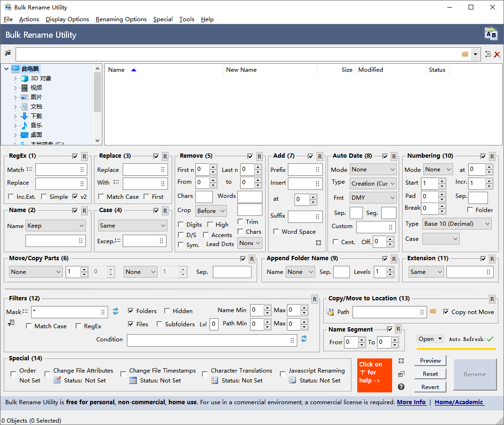Image resolution: width=504 pixels, height=425 pixels.
Task: Open the Fmt dropdown showing DMY
Action: [373, 197]
